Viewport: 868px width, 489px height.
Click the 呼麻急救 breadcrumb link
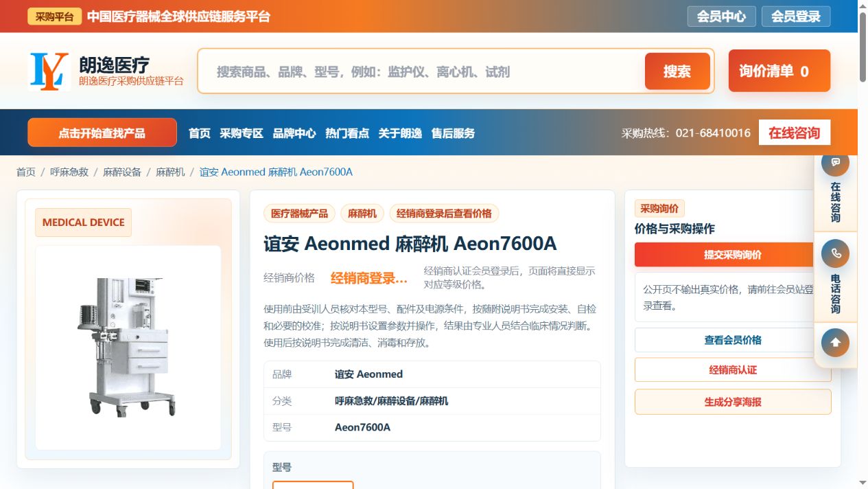(69, 172)
